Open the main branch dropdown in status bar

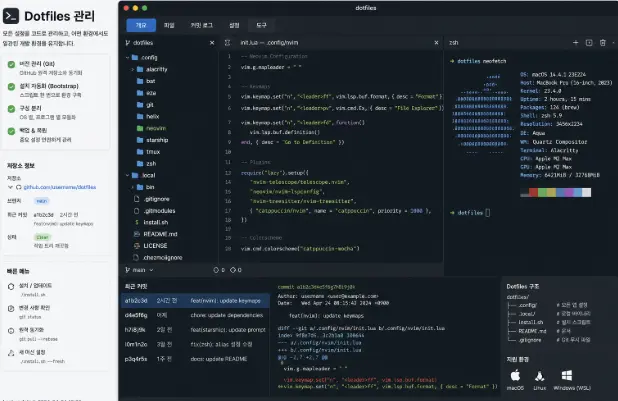click(x=139, y=270)
